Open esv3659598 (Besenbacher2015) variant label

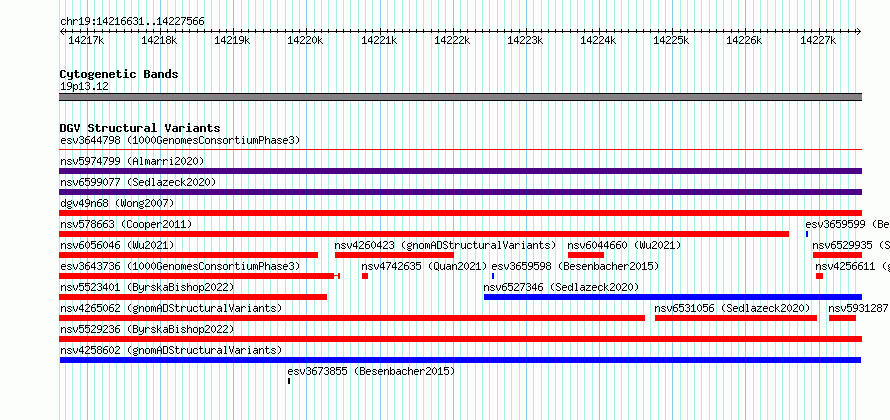click(x=575, y=266)
